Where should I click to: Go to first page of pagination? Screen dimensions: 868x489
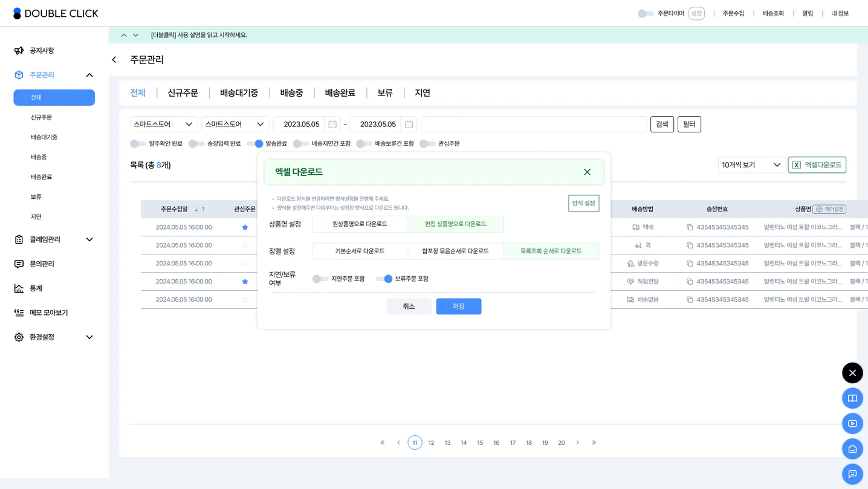click(x=383, y=443)
